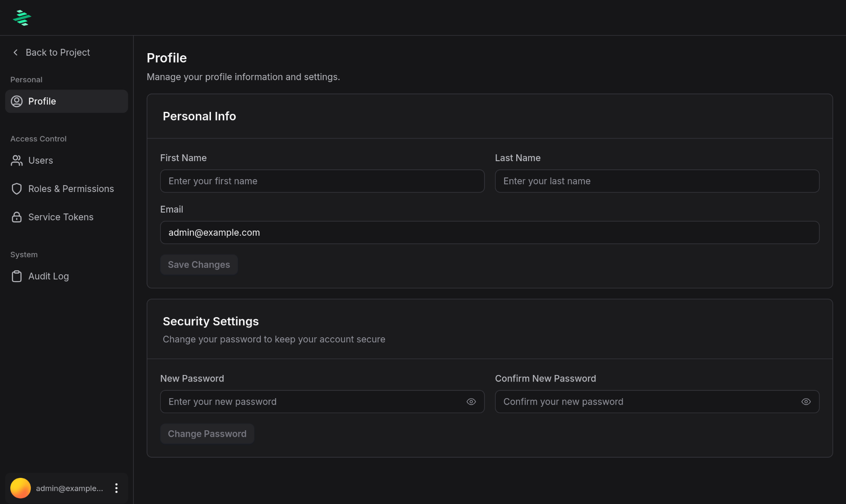
Task: Collapse back to the project view
Action: (57, 52)
